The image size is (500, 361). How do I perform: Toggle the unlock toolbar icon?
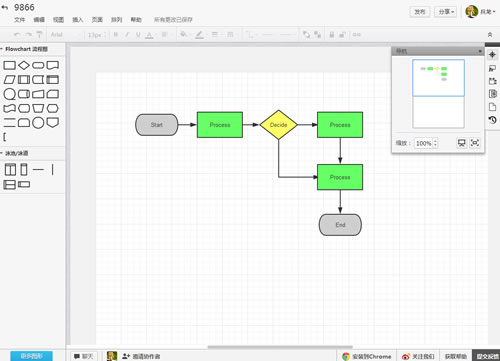pyautogui.click(x=342, y=34)
